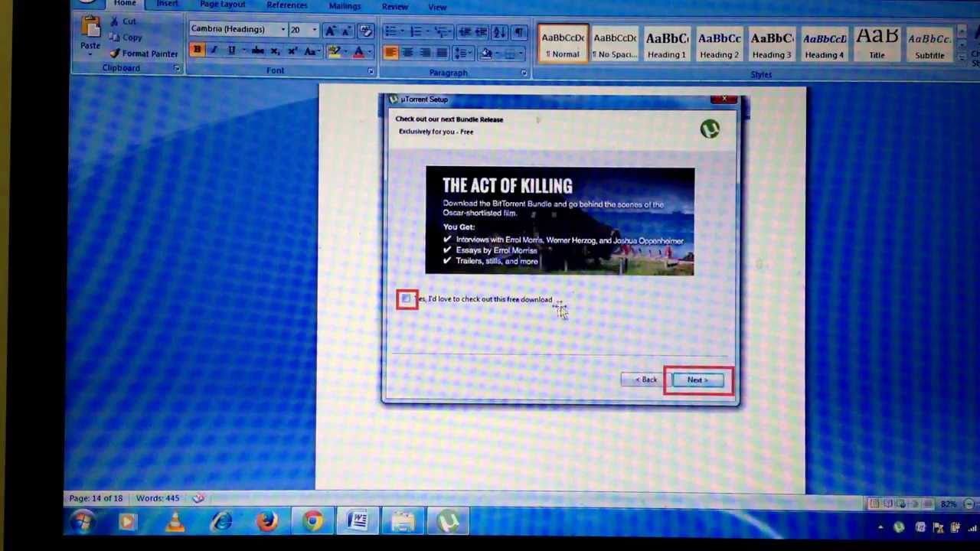
Task: Open VLC media player from the taskbar
Action: click(175, 522)
